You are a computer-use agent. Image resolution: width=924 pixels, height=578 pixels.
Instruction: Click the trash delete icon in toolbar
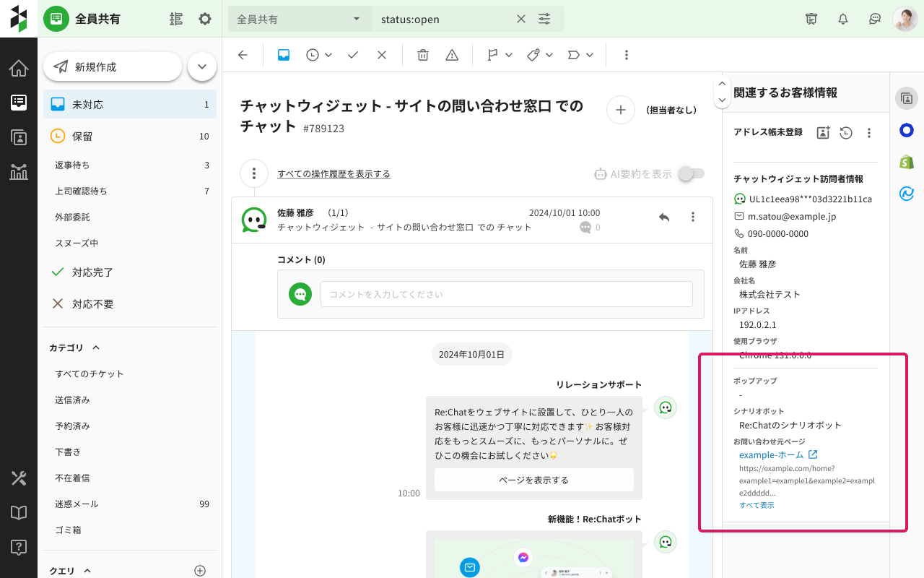[423, 55]
